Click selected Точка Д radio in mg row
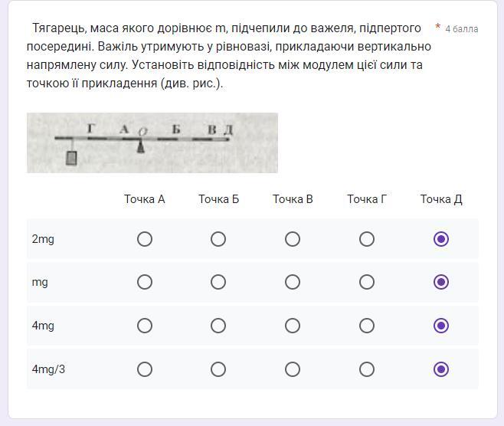The image size is (504, 426). tap(441, 282)
